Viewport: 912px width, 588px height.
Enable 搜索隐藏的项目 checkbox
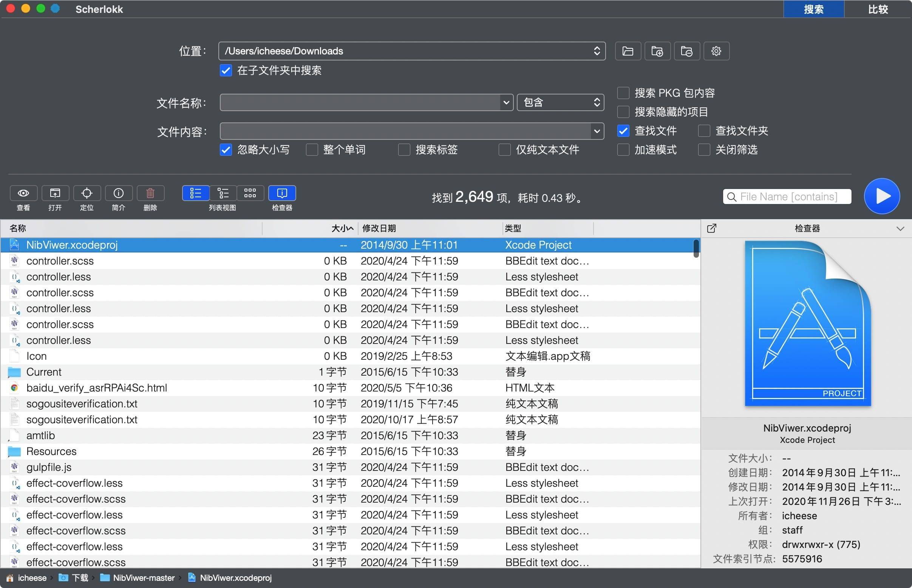click(623, 112)
